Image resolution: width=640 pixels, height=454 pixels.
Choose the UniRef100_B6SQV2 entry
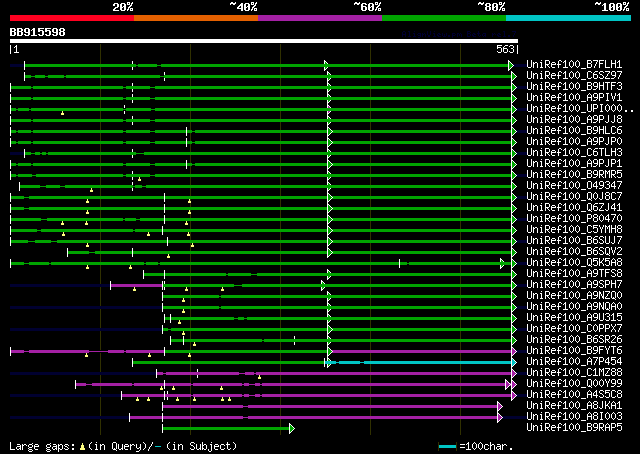[x=574, y=252]
